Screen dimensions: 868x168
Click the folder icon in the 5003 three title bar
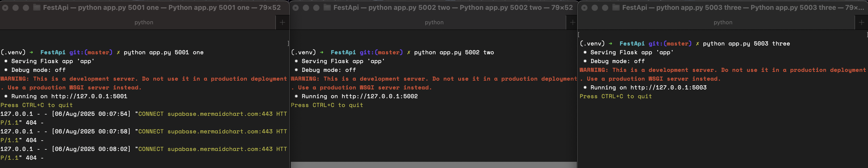[616, 7]
